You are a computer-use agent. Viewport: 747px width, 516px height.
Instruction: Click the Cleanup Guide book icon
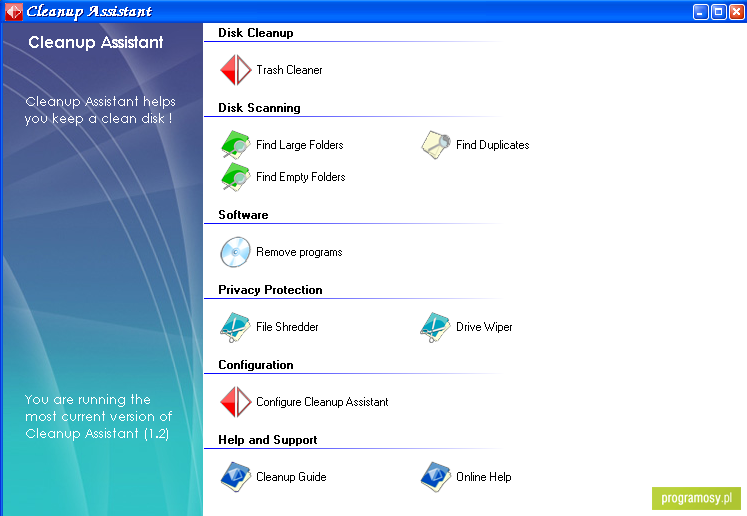click(235, 477)
